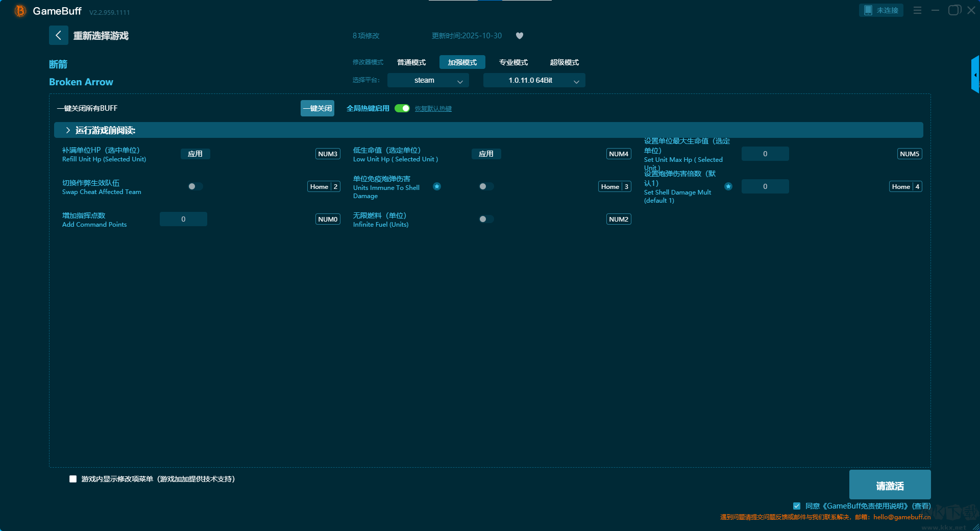Open the steam platform dropdown

coord(428,80)
